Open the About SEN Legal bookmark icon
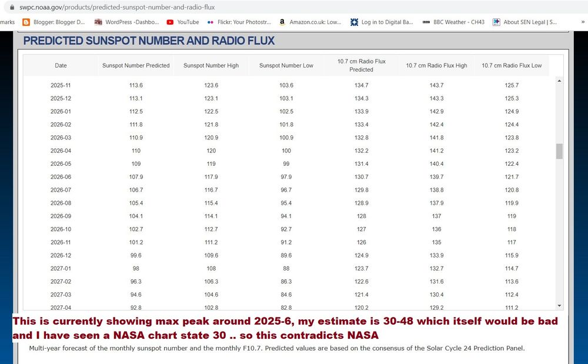588x364 pixels. pyautogui.click(x=496, y=22)
